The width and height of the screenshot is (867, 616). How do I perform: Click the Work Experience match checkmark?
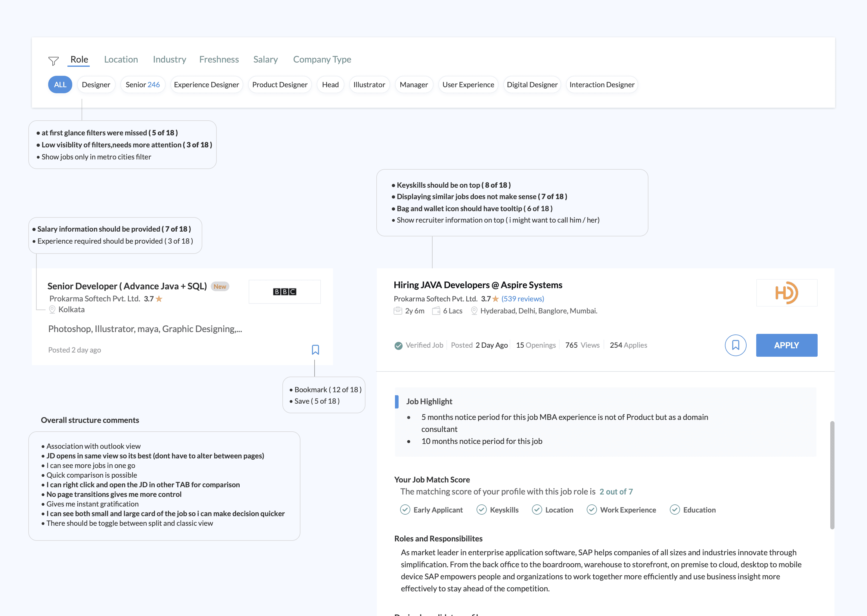click(x=592, y=510)
